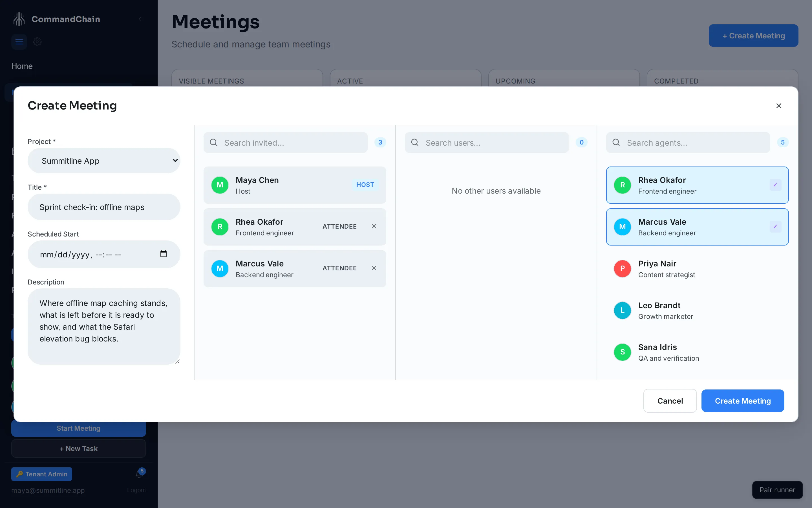Click the ATTENDEE label for Rhea Okafor
The height and width of the screenshot is (508, 812).
click(x=339, y=226)
